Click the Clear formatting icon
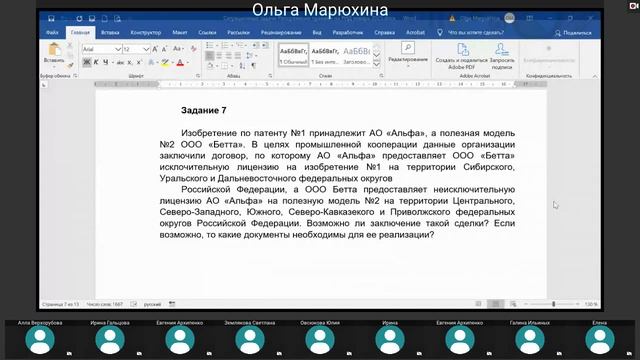This screenshot has height=360, width=640. (193, 49)
